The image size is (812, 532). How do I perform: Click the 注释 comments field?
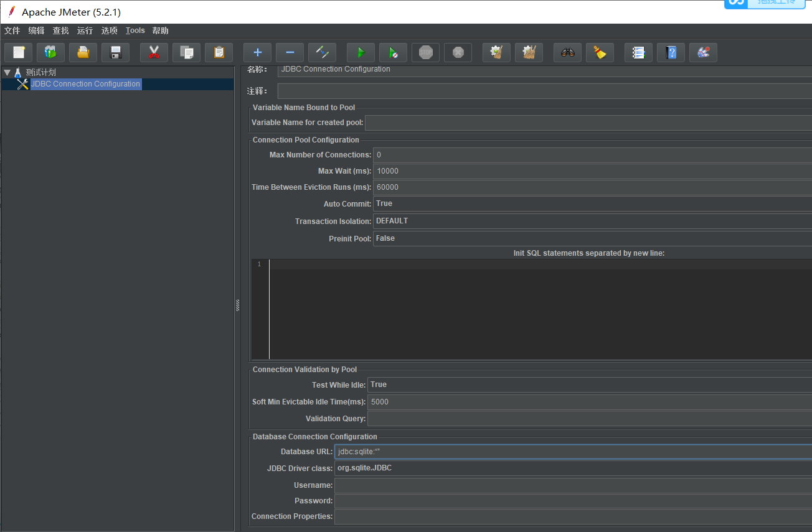(545, 91)
